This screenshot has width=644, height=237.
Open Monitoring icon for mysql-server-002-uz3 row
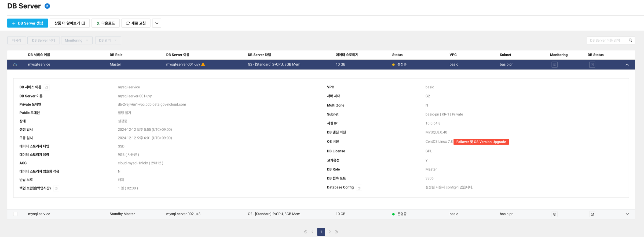(x=554, y=214)
